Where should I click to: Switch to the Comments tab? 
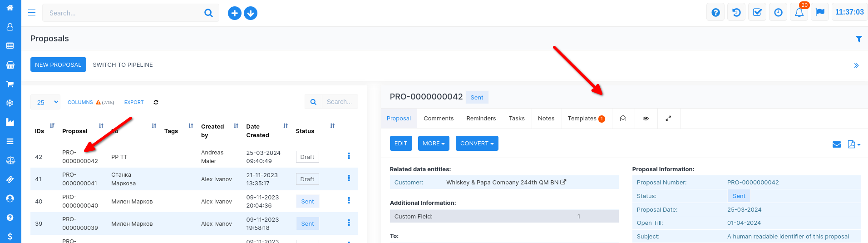(439, 119)
